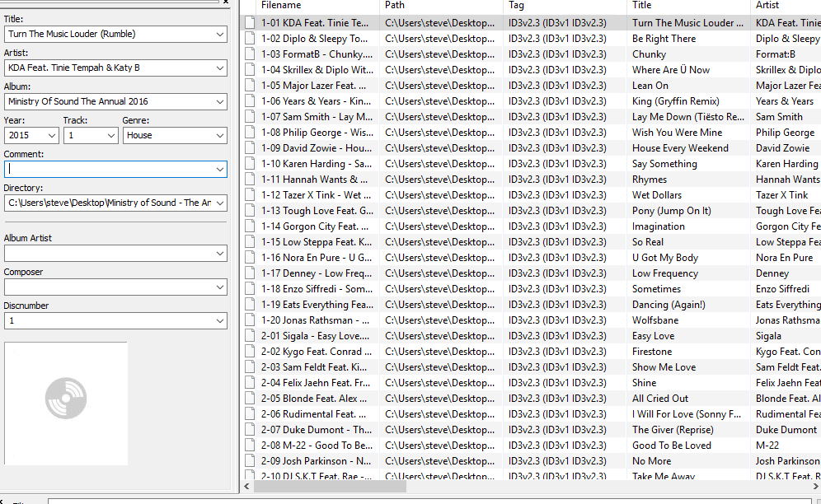Click the horizontal scrollbar thumb of file list

tap(330, 486)
